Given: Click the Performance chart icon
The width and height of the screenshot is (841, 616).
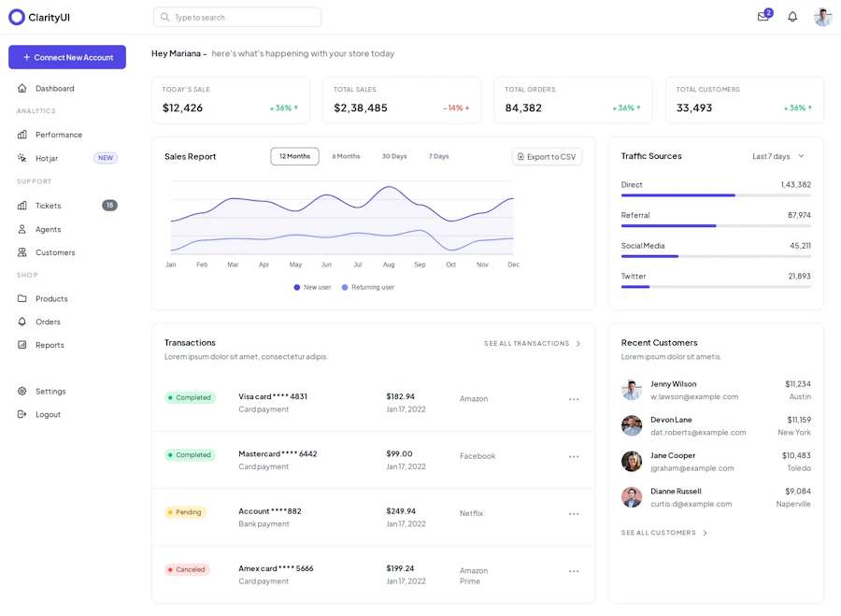Looking at the screenshot, I should (22, 135).
